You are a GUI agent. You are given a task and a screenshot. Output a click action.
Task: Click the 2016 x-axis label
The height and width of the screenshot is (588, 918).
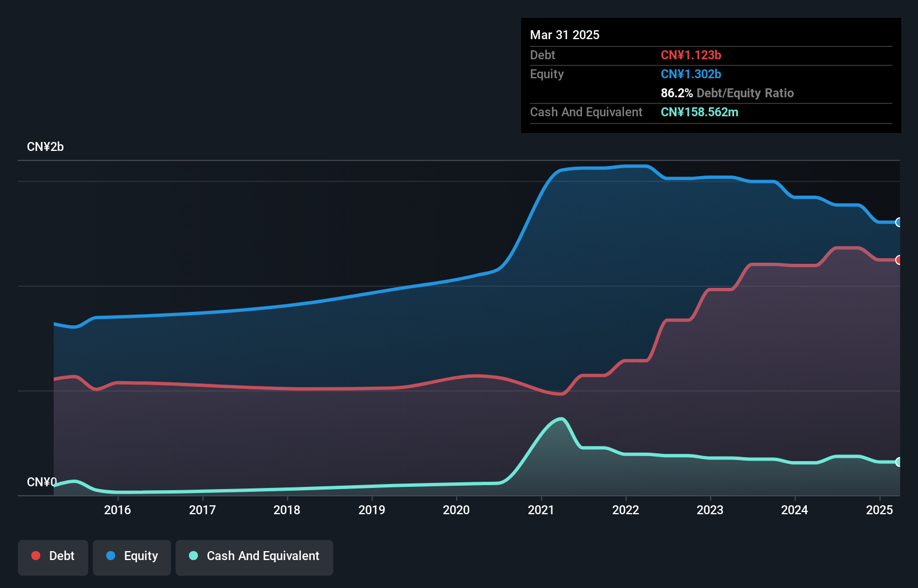(x=117, y=510)
